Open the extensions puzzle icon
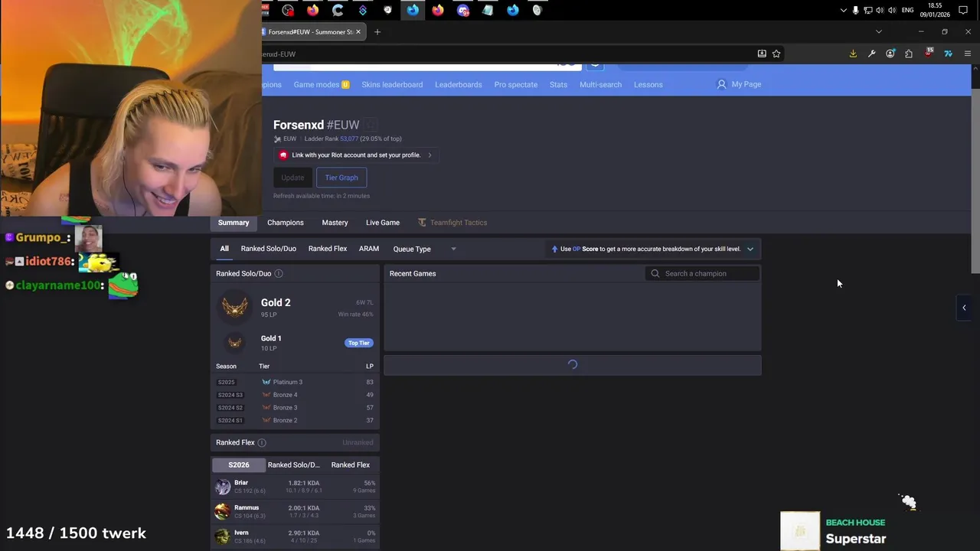Viewport: 980px width, 551px height. click(x=909, y=54)
